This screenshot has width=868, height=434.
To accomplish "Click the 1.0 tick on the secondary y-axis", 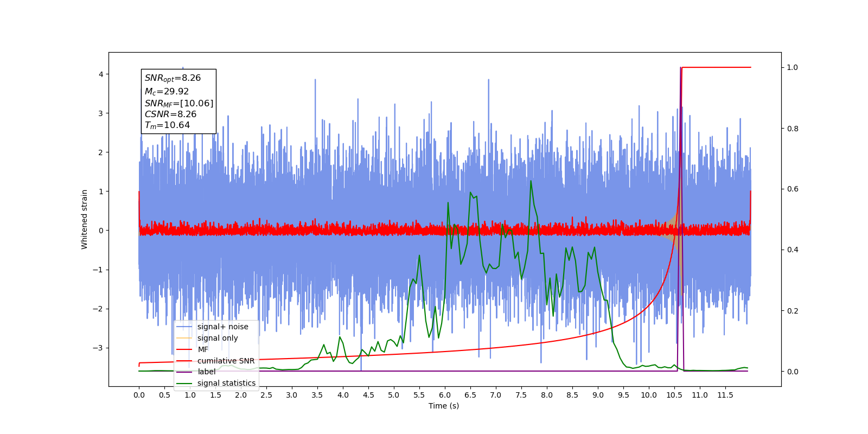I will coord(793,67).
